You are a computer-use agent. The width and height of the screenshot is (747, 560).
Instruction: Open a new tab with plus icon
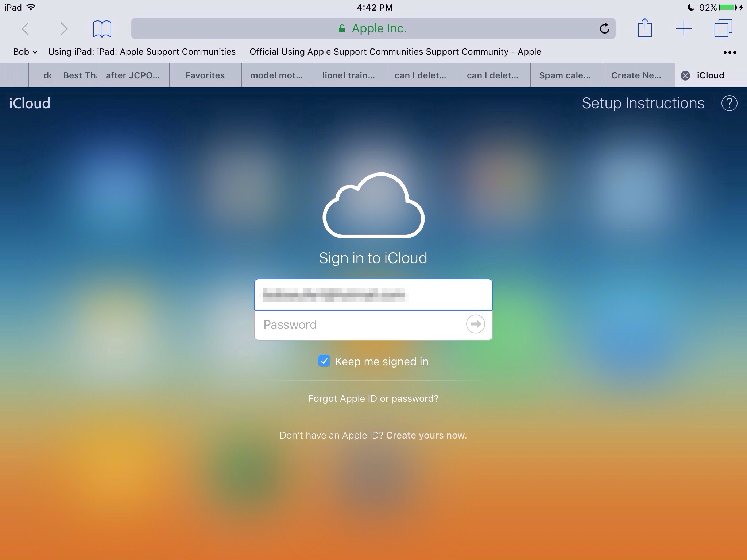(684, 28)
